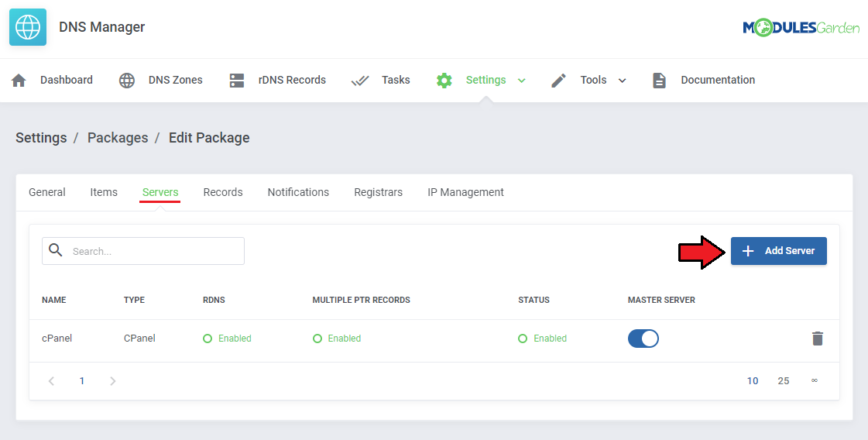Sort by MULTIPLE PTR RECORDS column header
The image size is (868, 440).
(361, 300)
